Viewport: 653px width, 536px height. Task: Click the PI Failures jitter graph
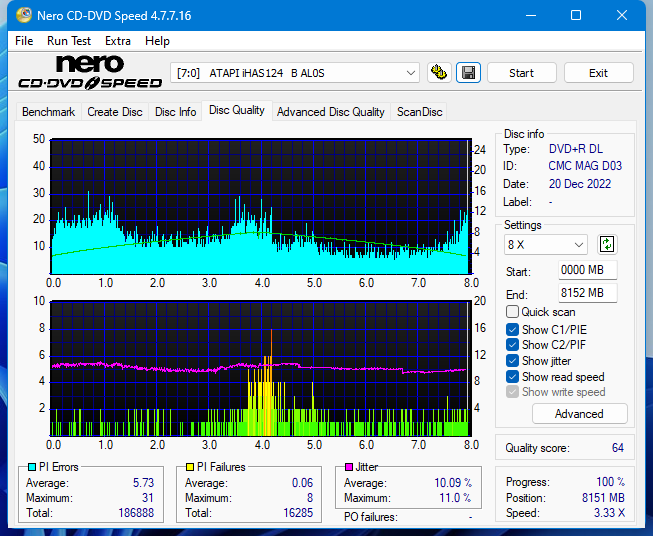tap(261, 368)
